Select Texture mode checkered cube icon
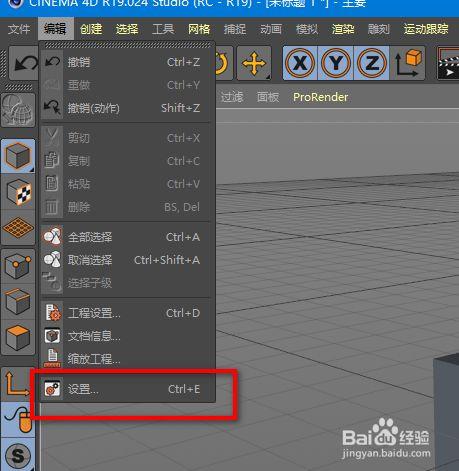Screen dimensions: 459x471 coord(18,192)
